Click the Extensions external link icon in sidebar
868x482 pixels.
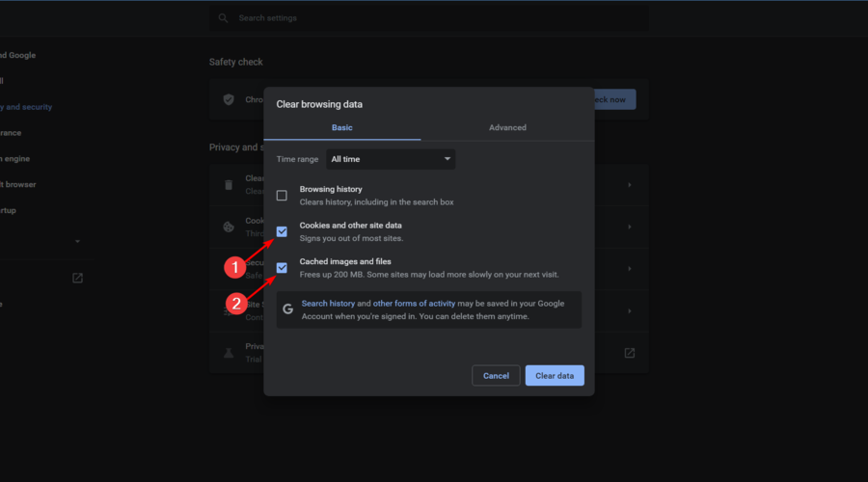(x=77, y=278)
